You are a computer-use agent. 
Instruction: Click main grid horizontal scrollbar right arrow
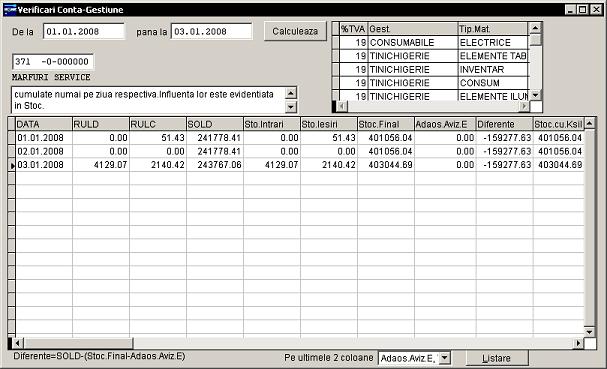[578, 343]
